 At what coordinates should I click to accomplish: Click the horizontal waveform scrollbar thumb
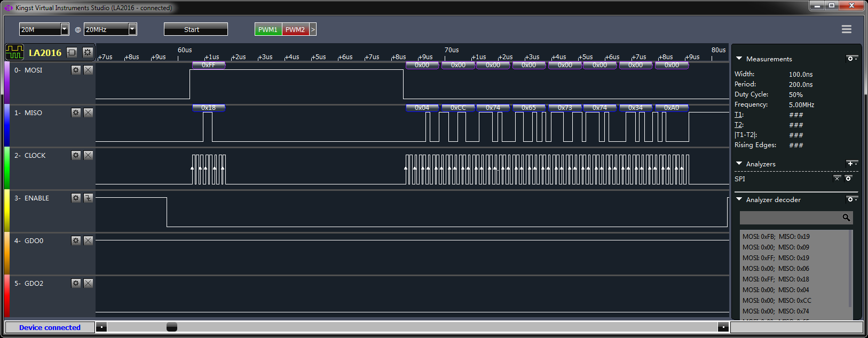[172, 327]
